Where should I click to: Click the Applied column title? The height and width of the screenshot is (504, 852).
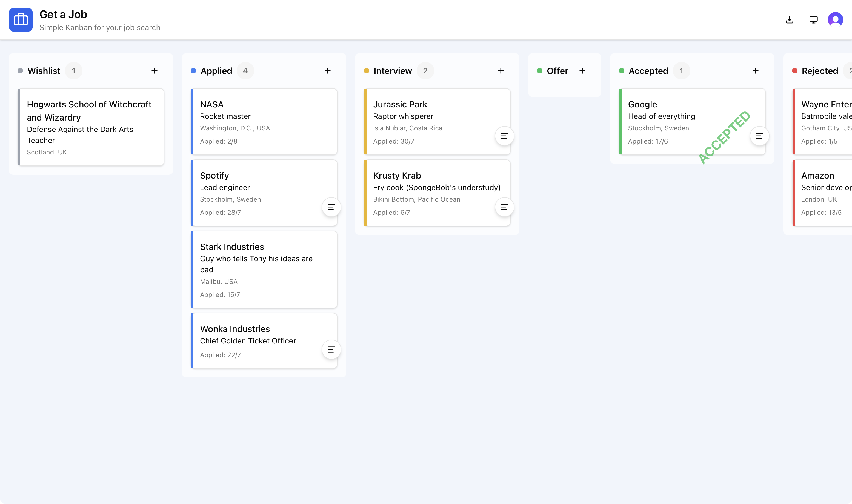216,71
